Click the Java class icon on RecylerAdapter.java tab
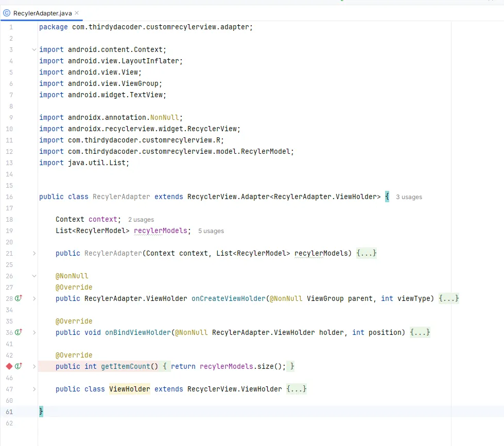This screenshot has width=504, height=446. [x=6, y=13]
